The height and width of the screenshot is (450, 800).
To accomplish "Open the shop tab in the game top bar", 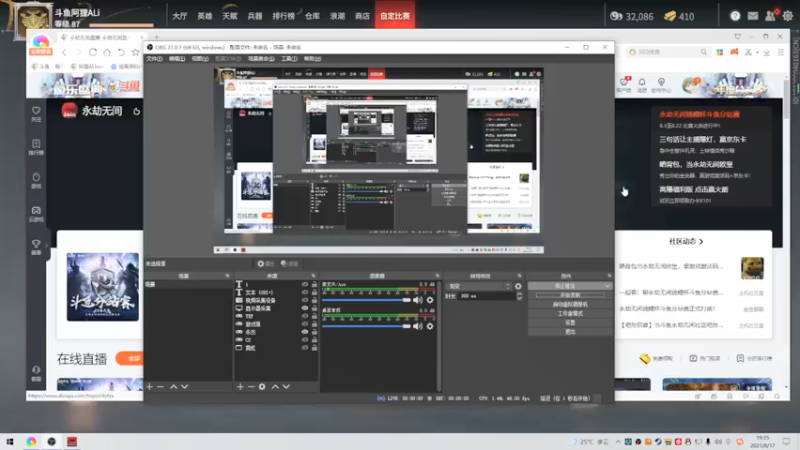I will (x=362, y=16).
